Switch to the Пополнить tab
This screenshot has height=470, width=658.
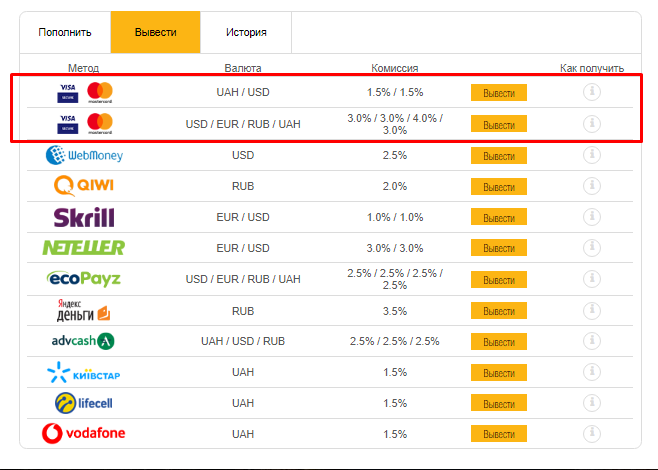point(65,32)
